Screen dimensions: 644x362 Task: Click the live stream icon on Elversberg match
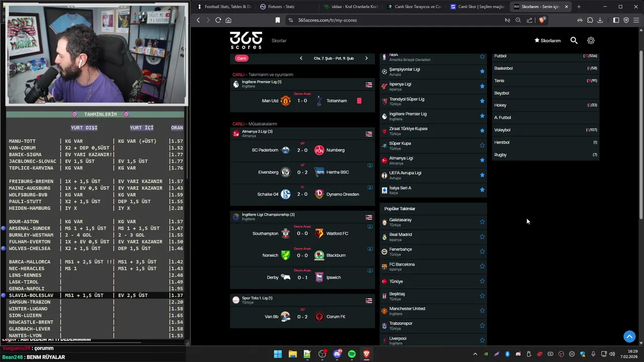tap(370, 165)
